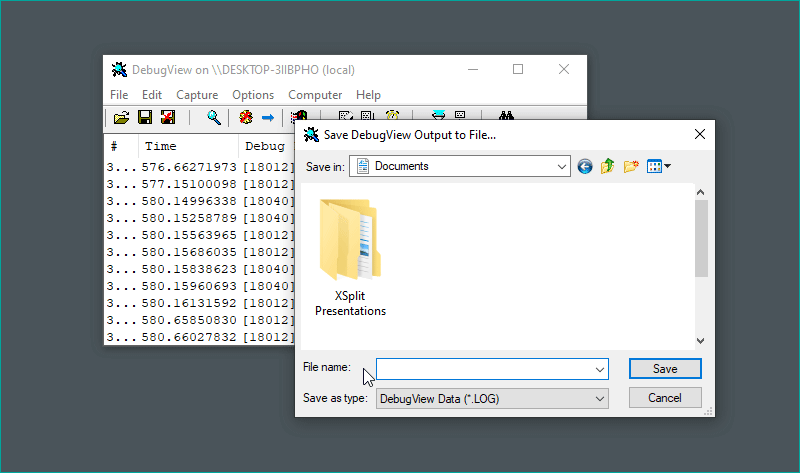Click the magnifying glass Capture icon

pyautogui.click(x=214, y=117)
